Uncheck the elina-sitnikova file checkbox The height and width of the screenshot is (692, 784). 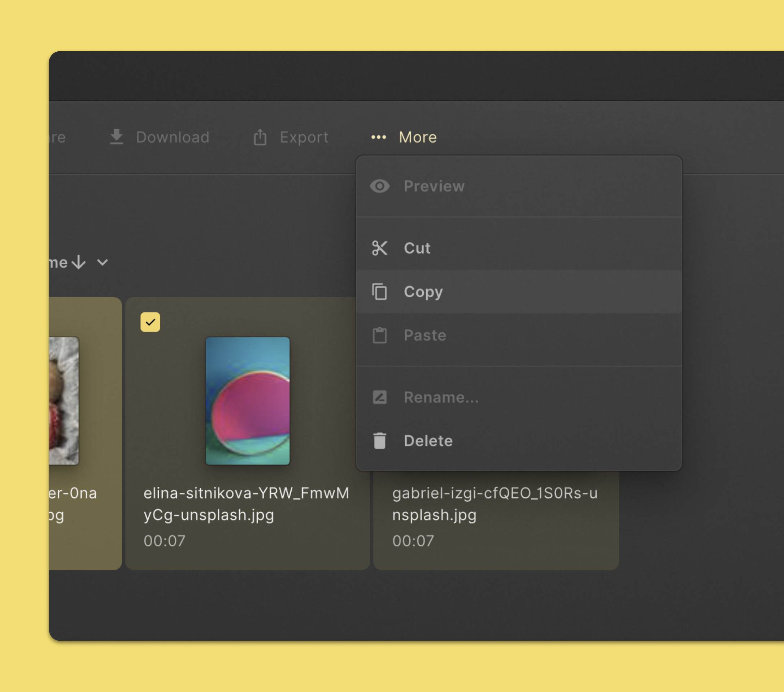coord(151,322)
